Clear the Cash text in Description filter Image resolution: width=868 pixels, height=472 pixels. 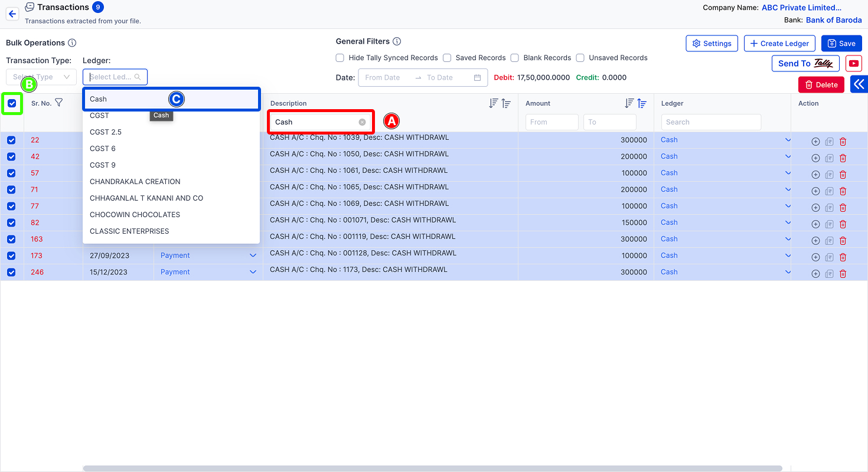[x=363, y=122]
